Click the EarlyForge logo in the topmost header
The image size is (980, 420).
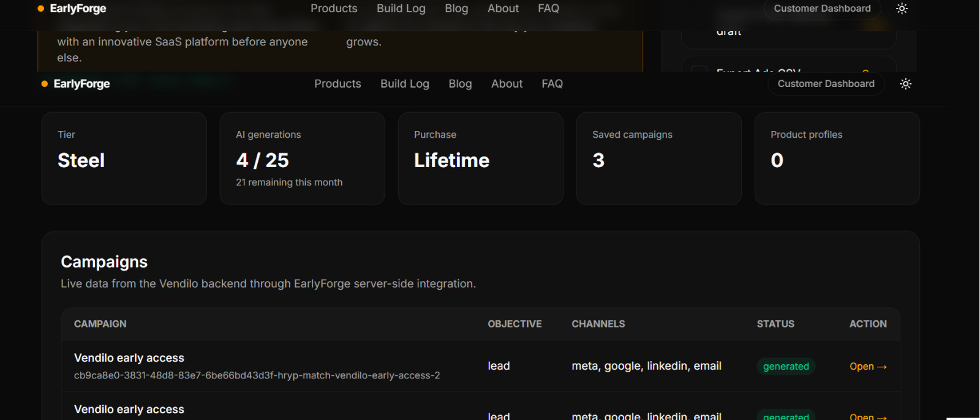(72, 9)
